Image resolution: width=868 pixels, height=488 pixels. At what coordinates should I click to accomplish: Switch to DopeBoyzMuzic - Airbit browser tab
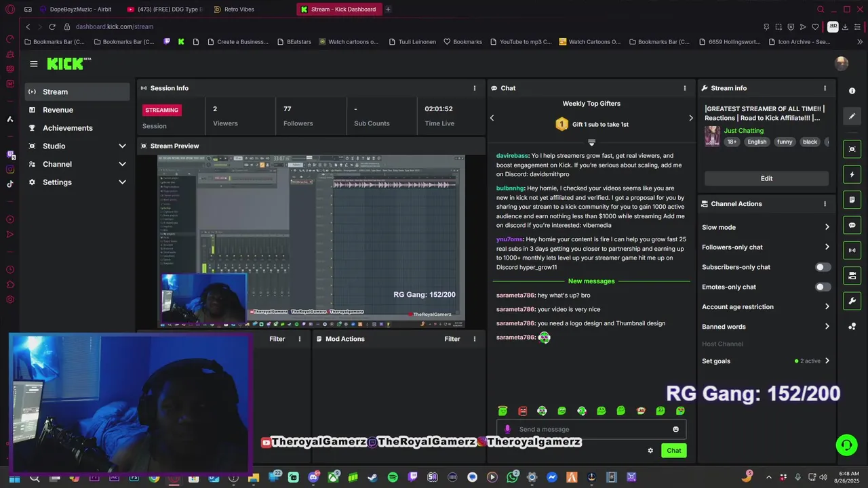[x=76, y=9]
